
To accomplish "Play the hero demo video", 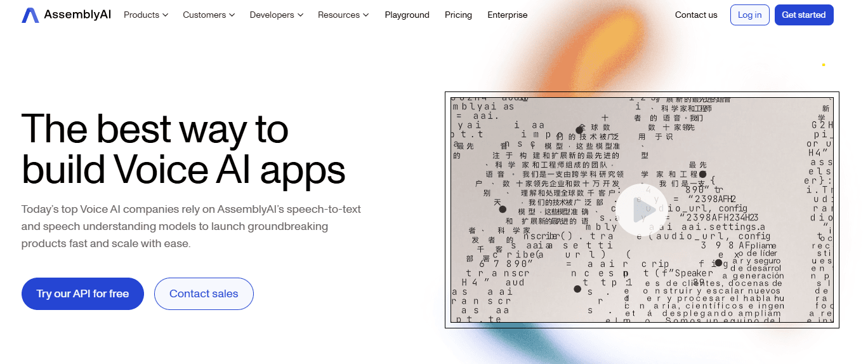I will (641, 209).
